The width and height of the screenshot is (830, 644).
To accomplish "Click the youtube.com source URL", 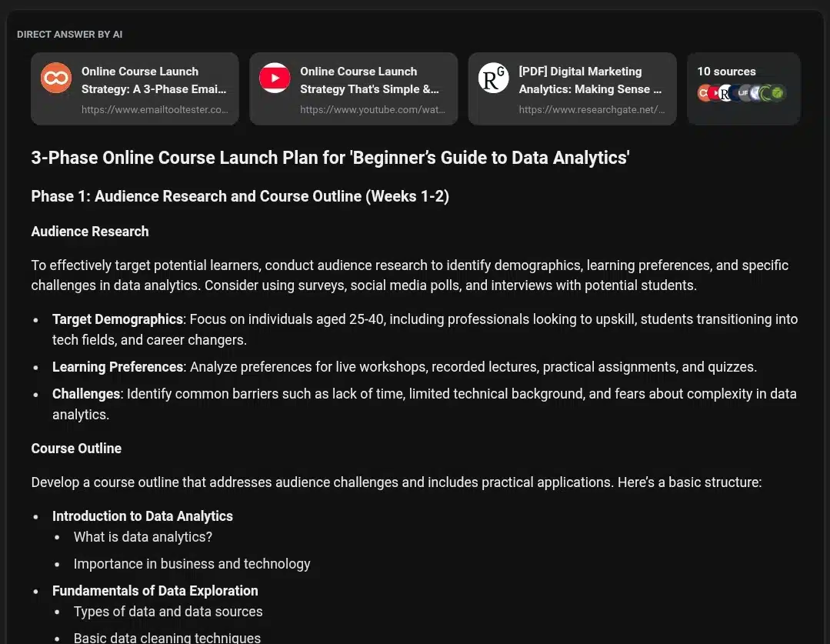I will (x=372, y=110).
